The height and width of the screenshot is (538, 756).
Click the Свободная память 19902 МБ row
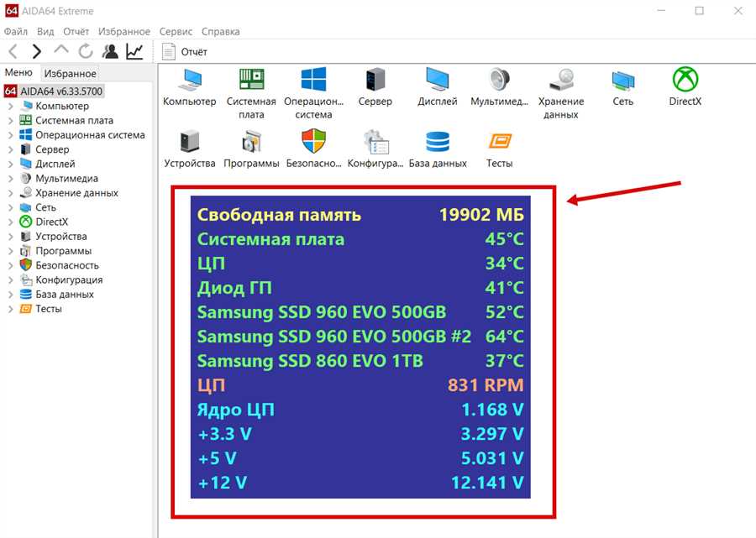tap(360, 214)
